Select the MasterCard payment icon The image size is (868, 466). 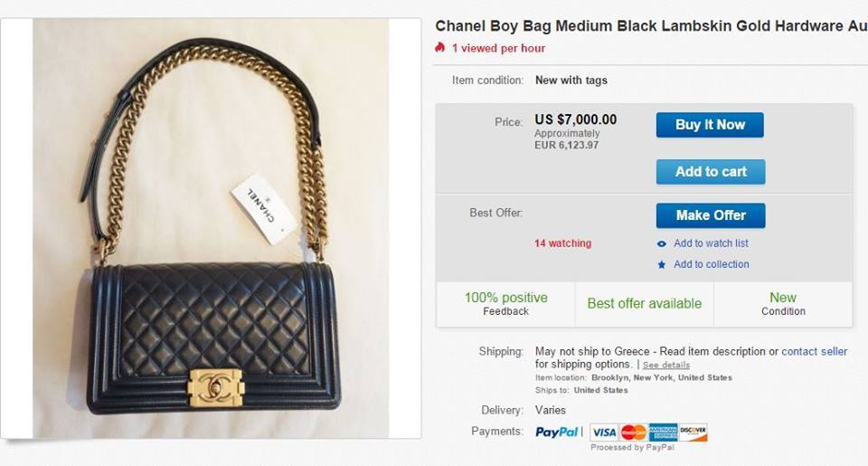click(x=634, y=433)
